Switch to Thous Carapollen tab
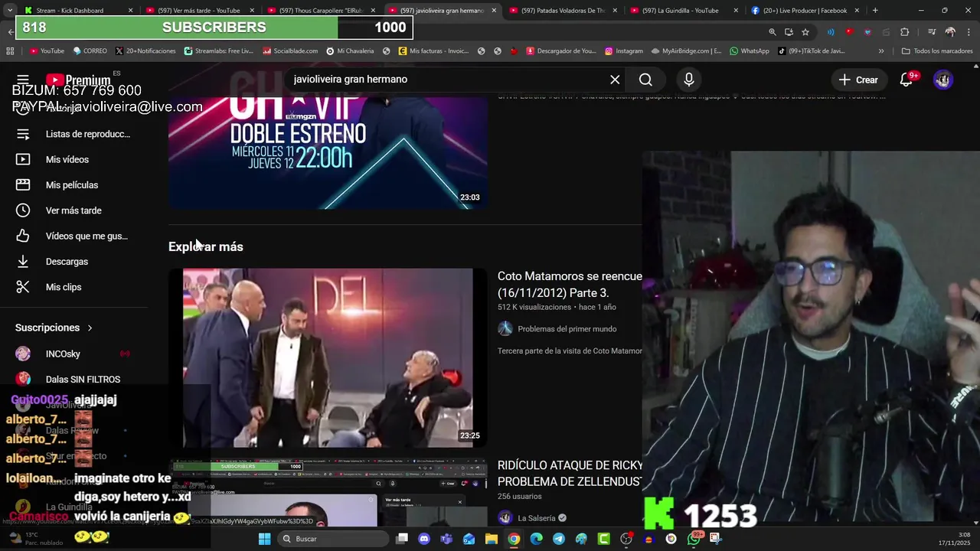The width and height of the screenshot is (980, 551). coord(321,11)
